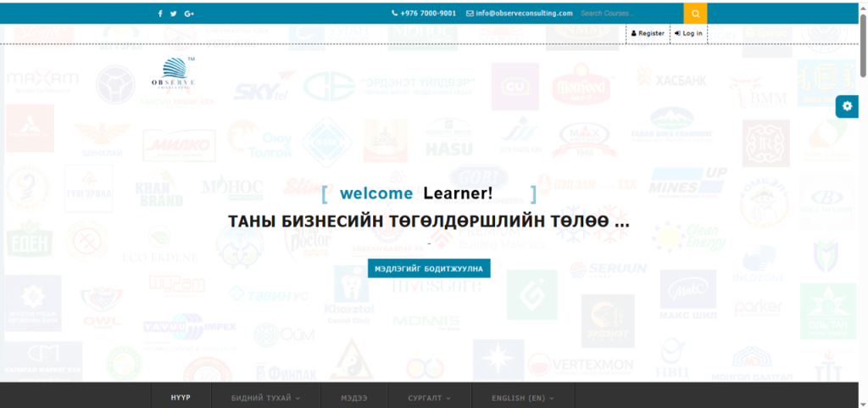Open the ENGLISH (EN) language dropdown
The width and height of the screenshot is (868, 408).
point(523,398)
